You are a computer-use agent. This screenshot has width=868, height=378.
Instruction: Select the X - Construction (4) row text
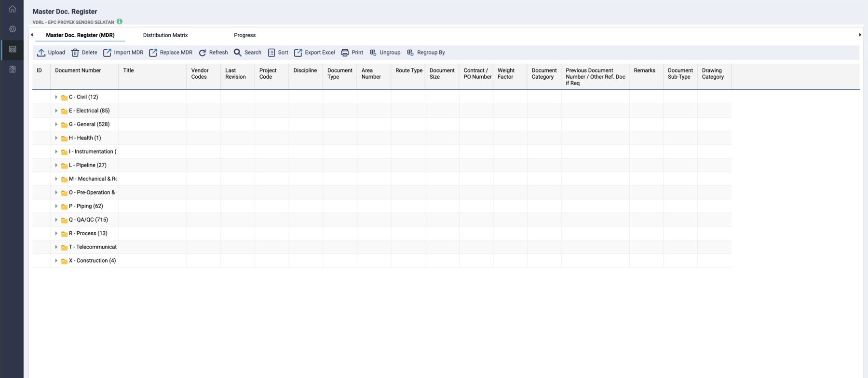point(93,261)
